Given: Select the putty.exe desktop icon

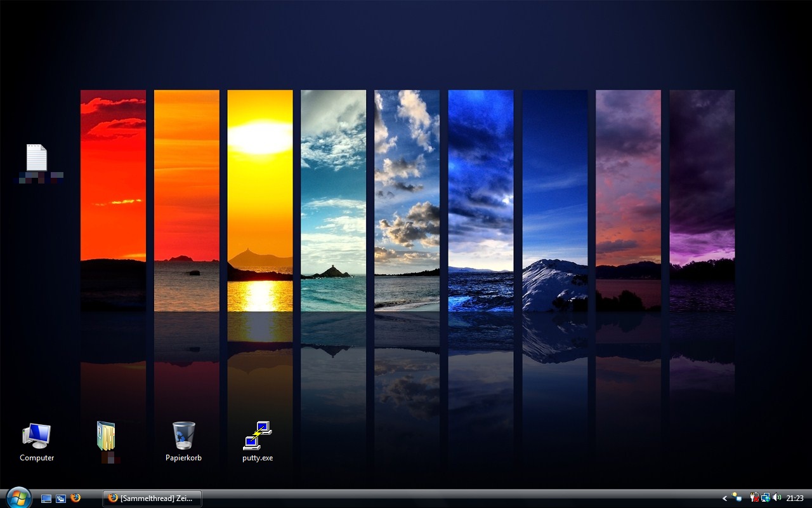Looking at the screenshot, I should pos(258,436).
